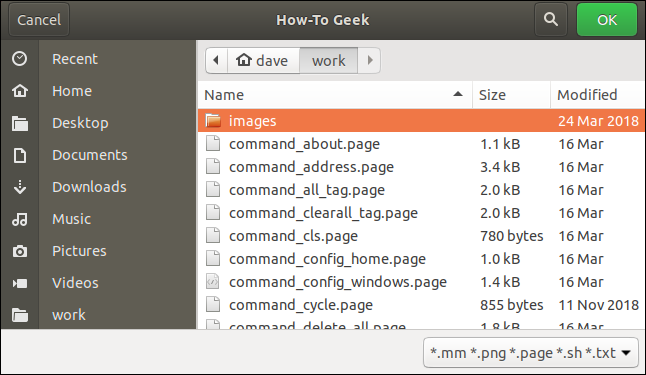The width and height of the screenshot is (646, 375).
Task: Select command_about.page file name
Action: (304, 144)
